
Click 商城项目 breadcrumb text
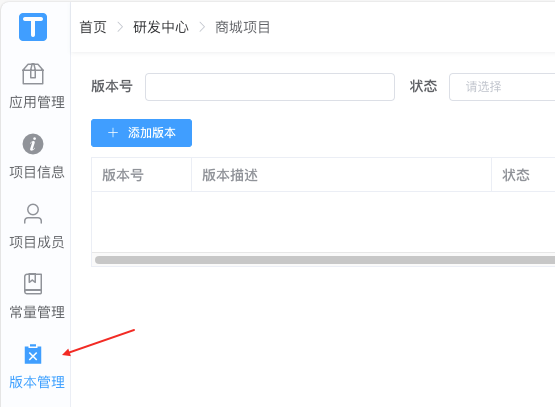(242, 27)
